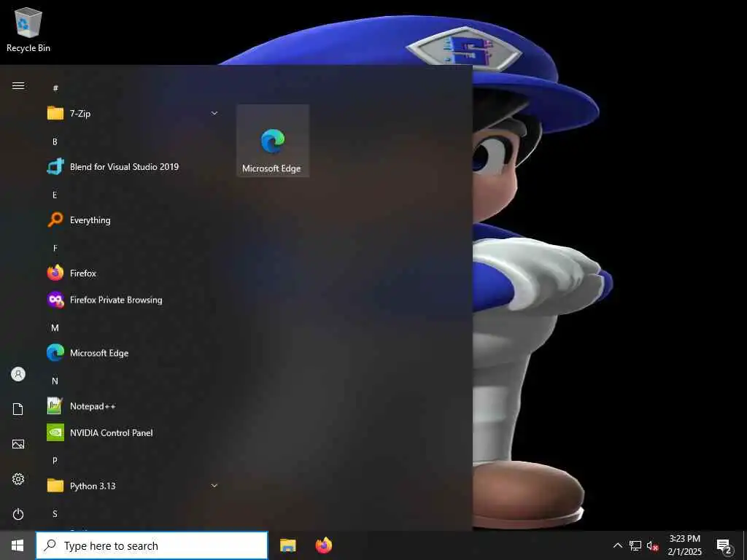Viewport: 747px width, 560px height.
Task: Open the Pictures shortcut icon
Action: coord(18,444)
